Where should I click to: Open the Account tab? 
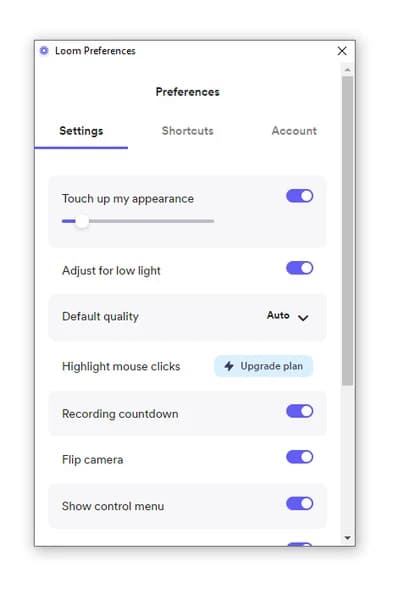click(x=294, y=131)
